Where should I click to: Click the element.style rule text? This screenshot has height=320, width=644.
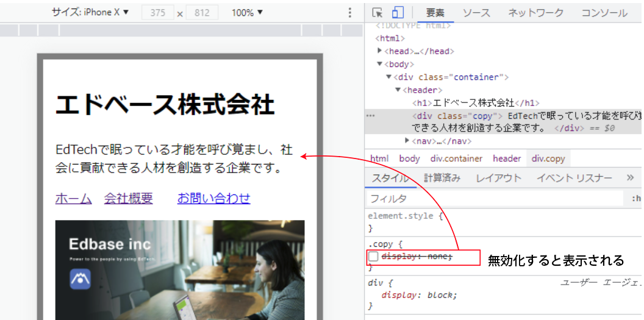401,215
